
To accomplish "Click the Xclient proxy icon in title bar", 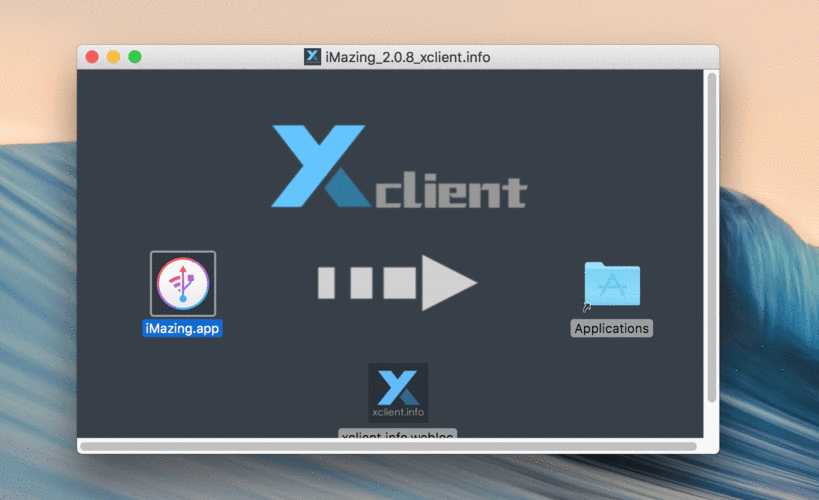I will coord(312,56).
